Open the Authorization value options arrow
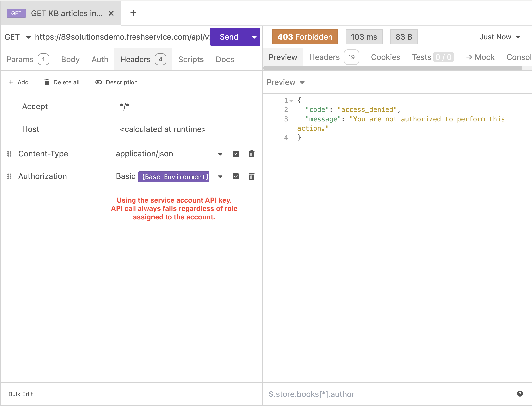This screenshot has width=532, height=406. tap(220, 177)
